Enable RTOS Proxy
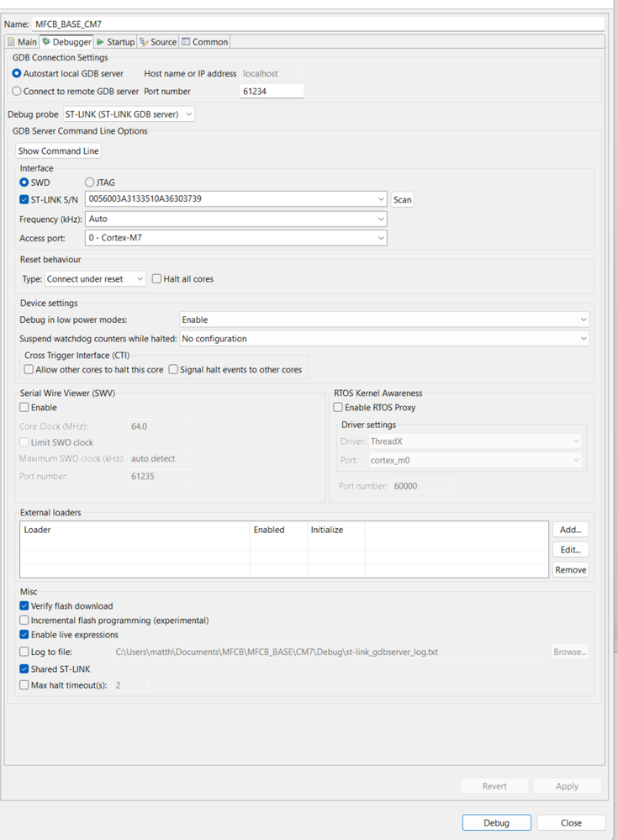This screenshot has width=618, height=840. click(x=338, y=407)
